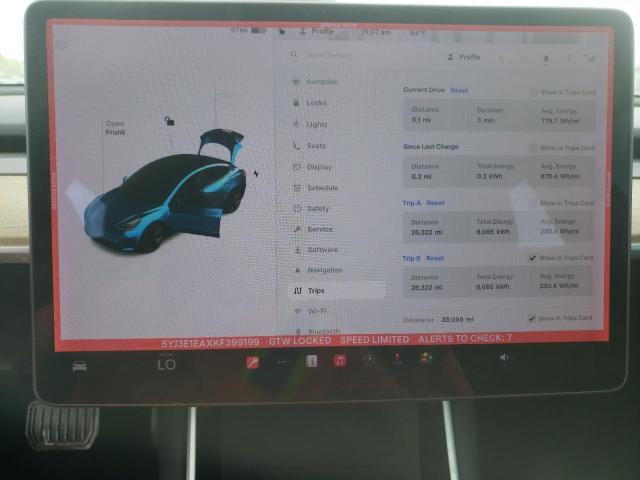Image resolution: width=640 pixels, height=480 pixels.
Task: Click the search magnifier icon
Action: (x=294, y=54)
